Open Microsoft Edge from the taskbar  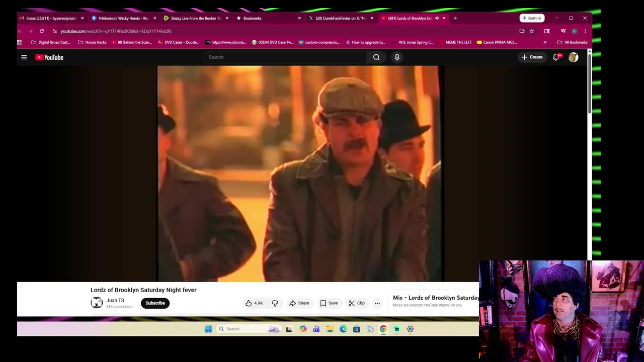click(343, 329)
